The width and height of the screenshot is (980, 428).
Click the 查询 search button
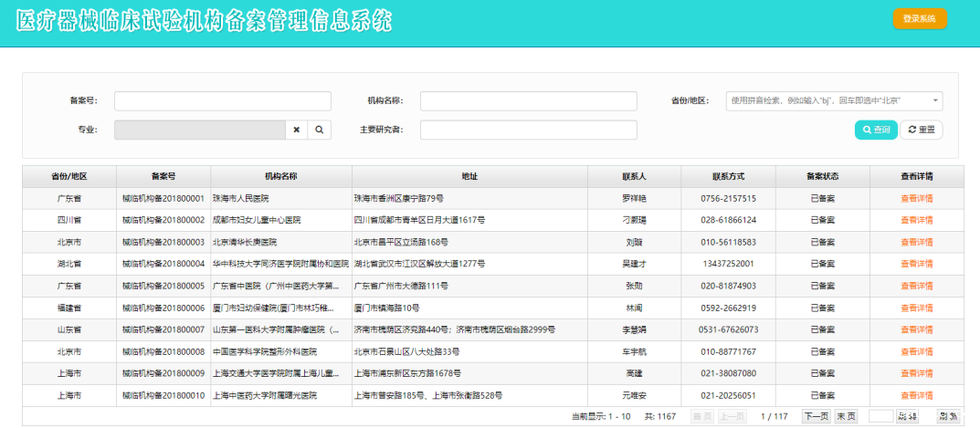coord(875,130)
